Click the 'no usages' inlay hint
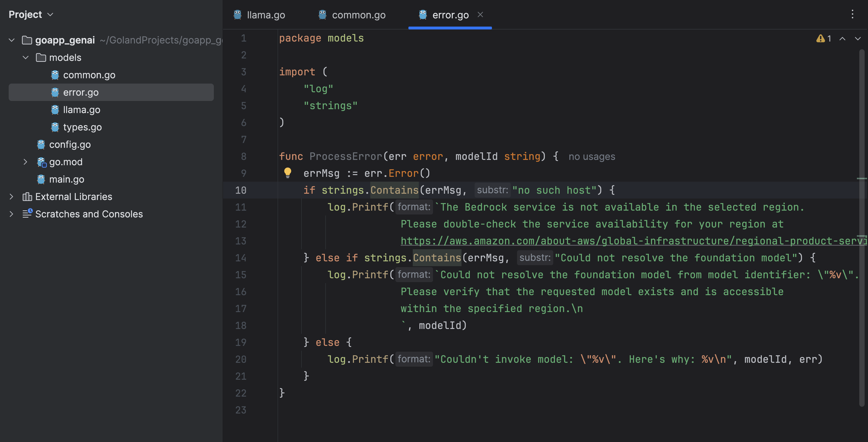The width and height of the screenshot is (868, 442). (x=592, y=157)
